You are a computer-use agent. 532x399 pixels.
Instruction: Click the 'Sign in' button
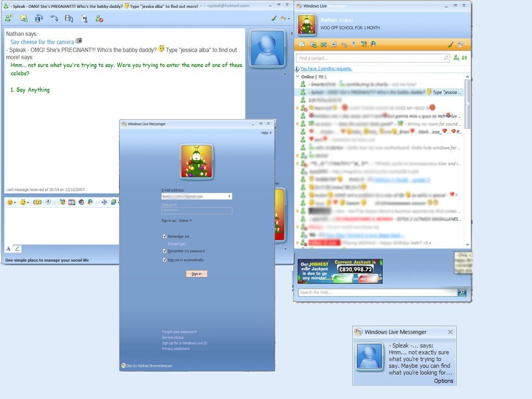[196, 274]
